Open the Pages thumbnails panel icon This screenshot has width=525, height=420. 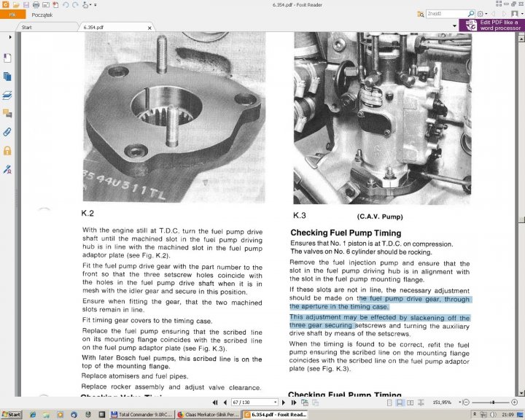pyautogui.click(x=7, y=76)
